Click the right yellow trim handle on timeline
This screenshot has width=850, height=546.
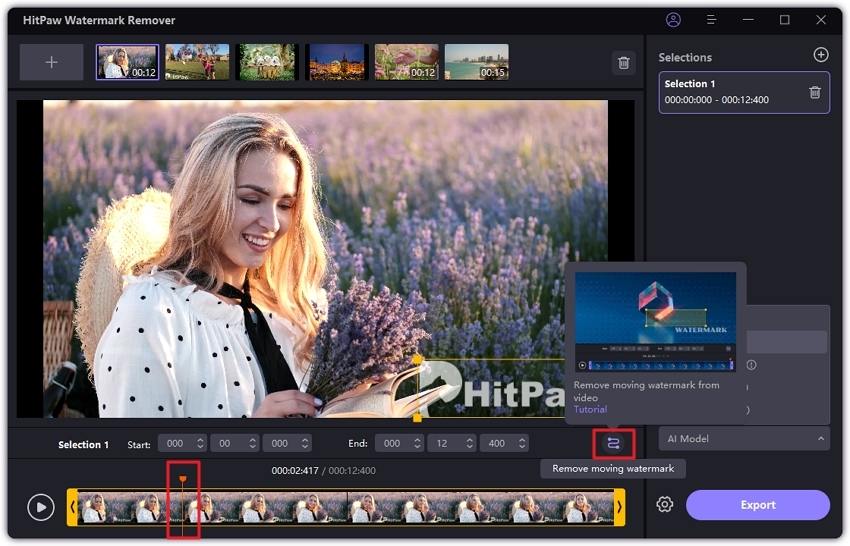point(619,508)
